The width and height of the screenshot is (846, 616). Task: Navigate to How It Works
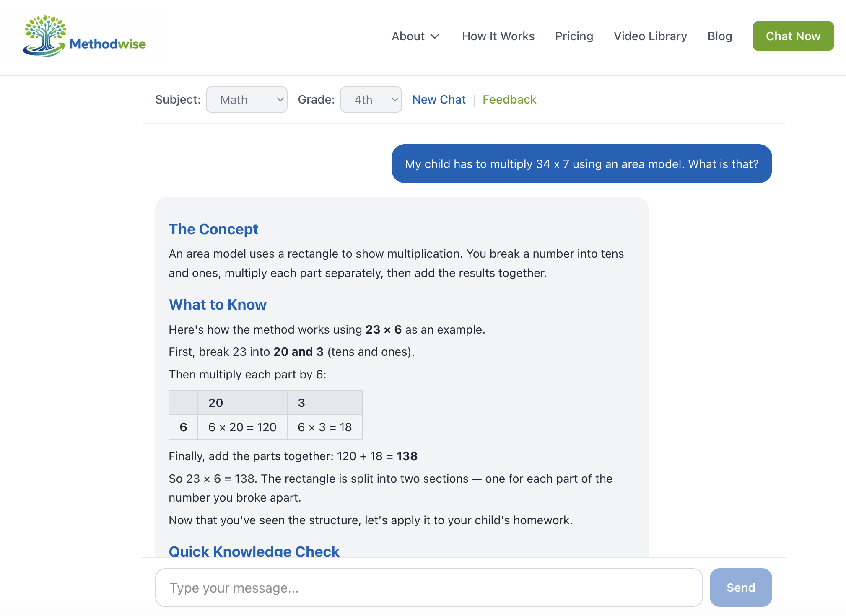(498, 36)
